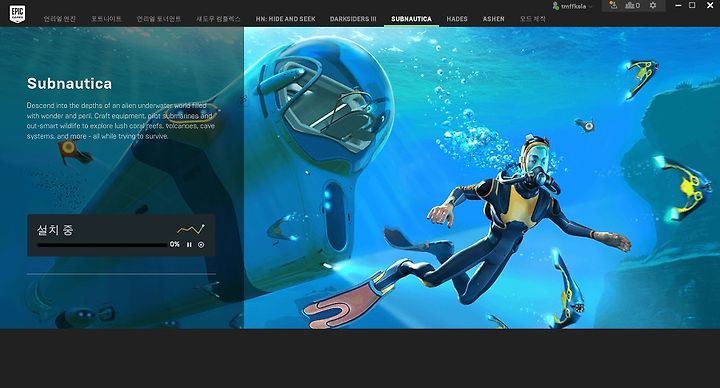Click the Subnautica description paragraph
This screenshot has width=720, height=388.
120,121
